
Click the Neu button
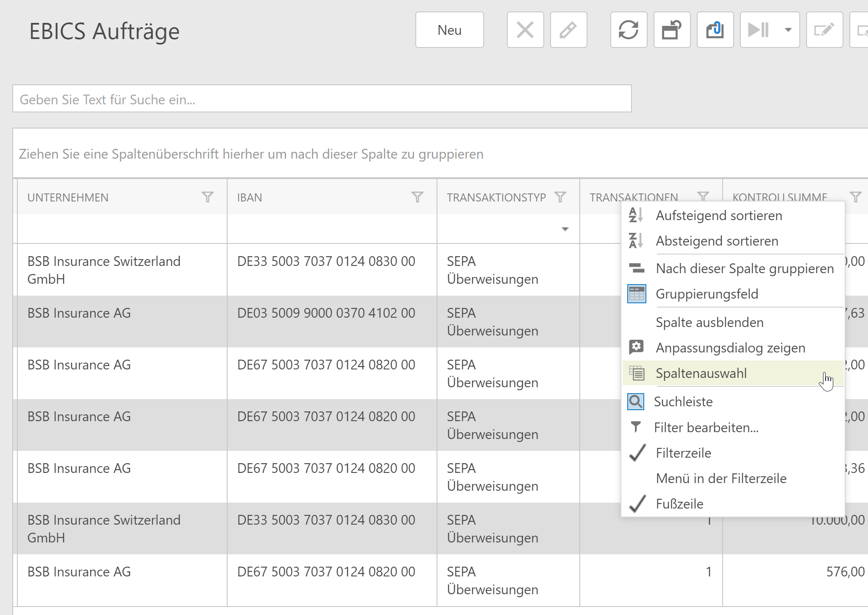pos(449,30)
